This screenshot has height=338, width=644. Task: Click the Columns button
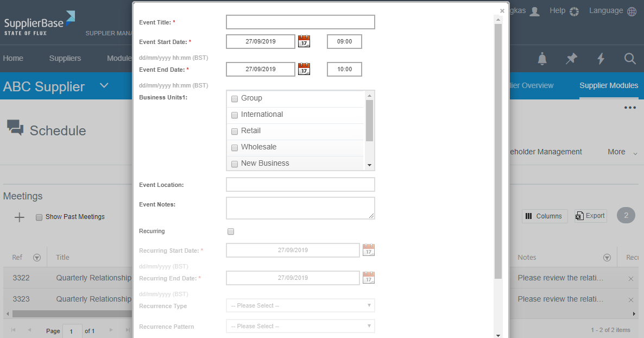[x=545, y=216]
